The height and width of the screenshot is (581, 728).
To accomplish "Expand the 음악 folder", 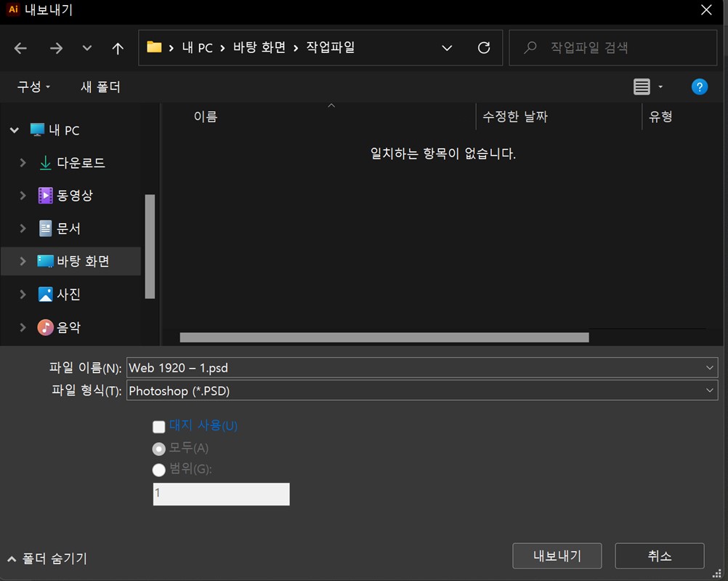I will [23, 327].
